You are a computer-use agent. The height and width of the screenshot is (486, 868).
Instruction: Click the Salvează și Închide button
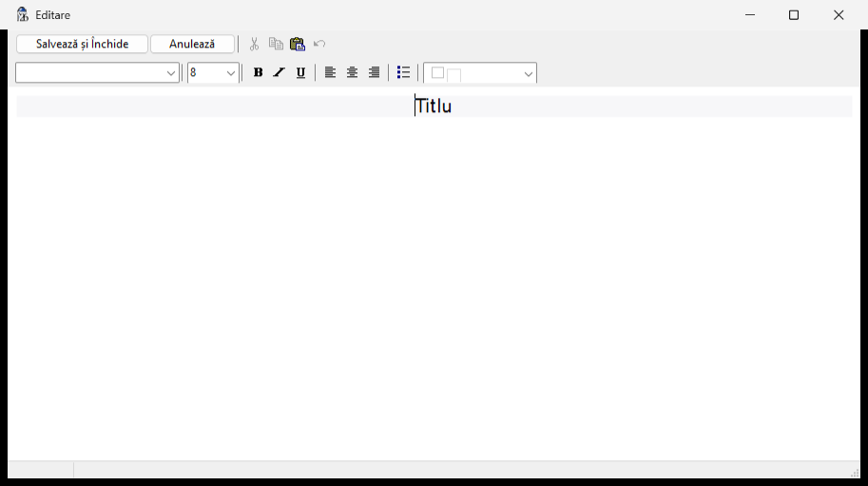tap(82, 45)
